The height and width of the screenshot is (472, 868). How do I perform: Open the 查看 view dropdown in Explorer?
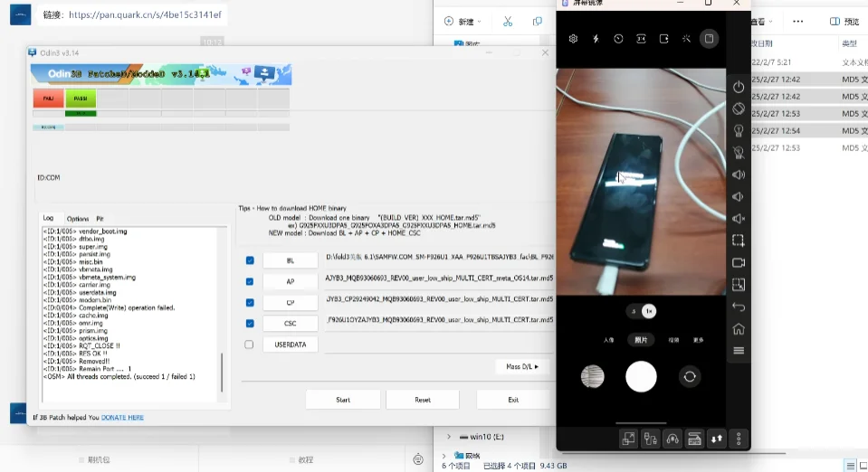tap(761, 22)
